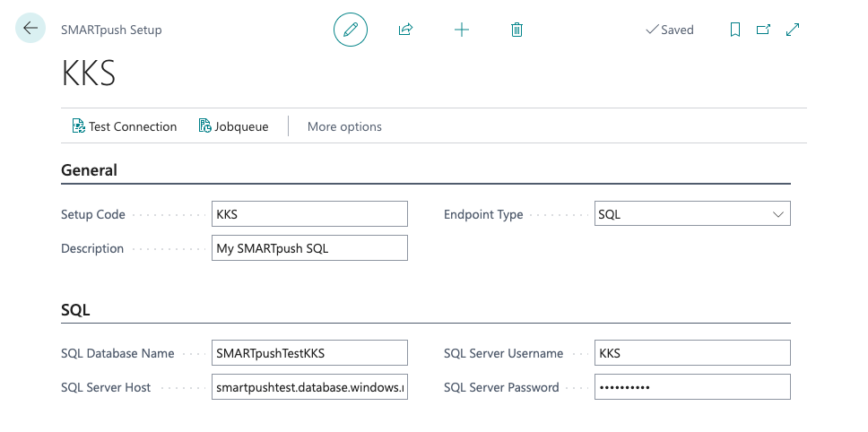This screenshot has width=868, height=432.
Task: Click the pencil edit icon
Action: (x=351, y=30)
